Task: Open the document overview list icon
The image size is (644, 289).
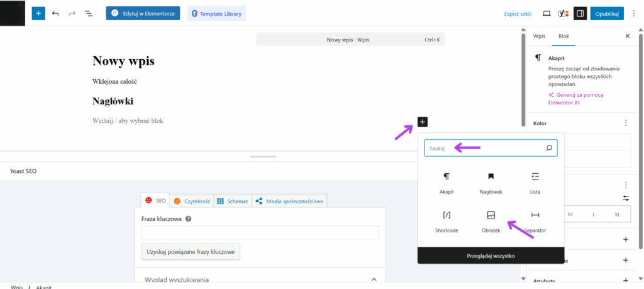Action: click(88, 13)
